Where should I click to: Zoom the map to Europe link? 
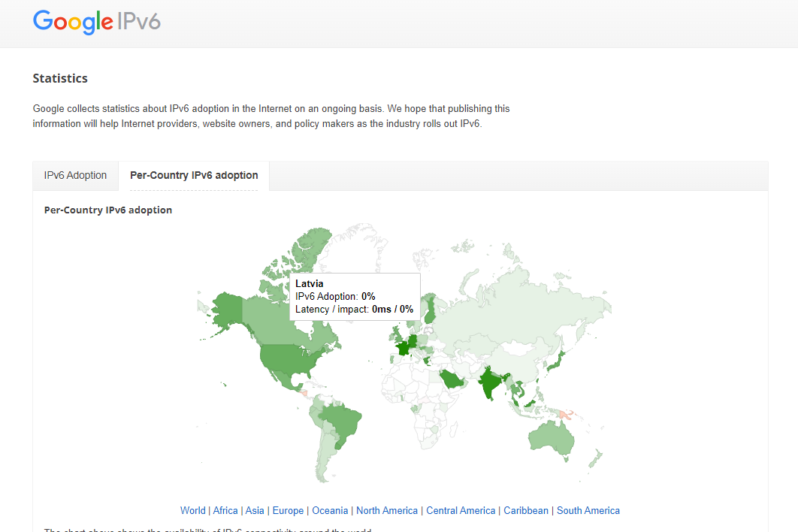click(x=288, y=511)
